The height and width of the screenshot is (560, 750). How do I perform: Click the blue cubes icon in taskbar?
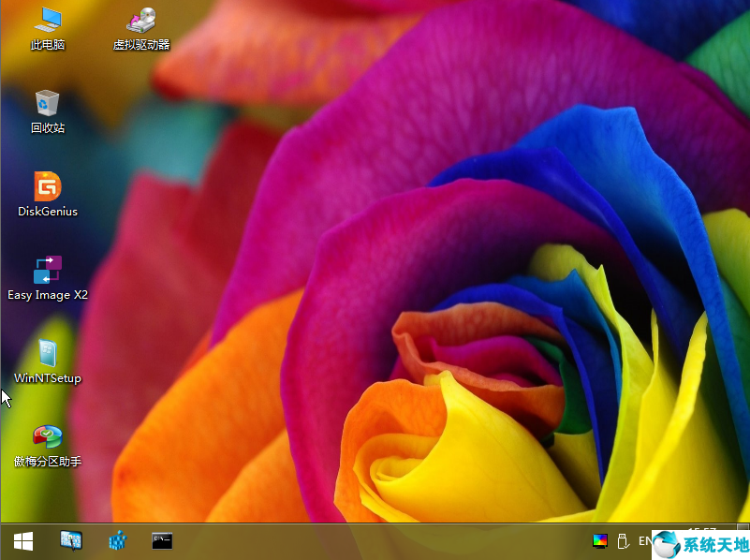point(117,540)
